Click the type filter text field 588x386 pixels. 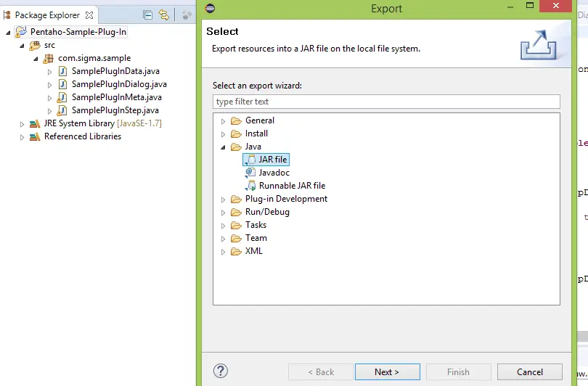386,102
